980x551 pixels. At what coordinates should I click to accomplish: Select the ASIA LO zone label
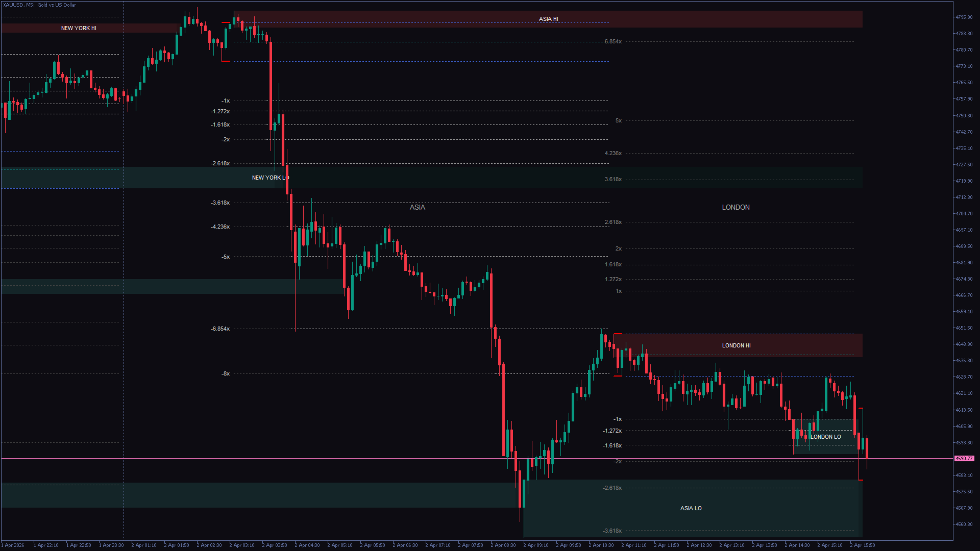[691, 508]
